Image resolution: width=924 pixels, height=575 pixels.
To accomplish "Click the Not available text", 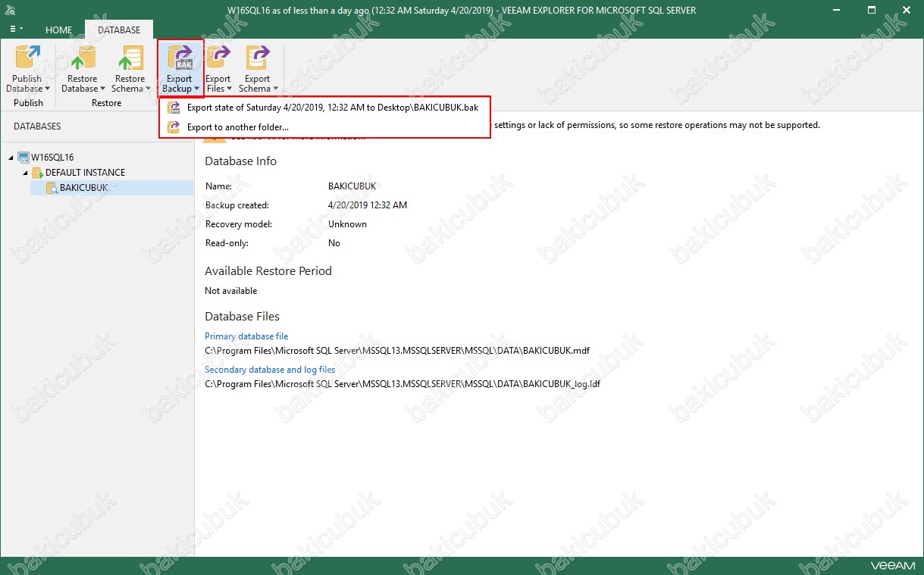I will 231,291.
